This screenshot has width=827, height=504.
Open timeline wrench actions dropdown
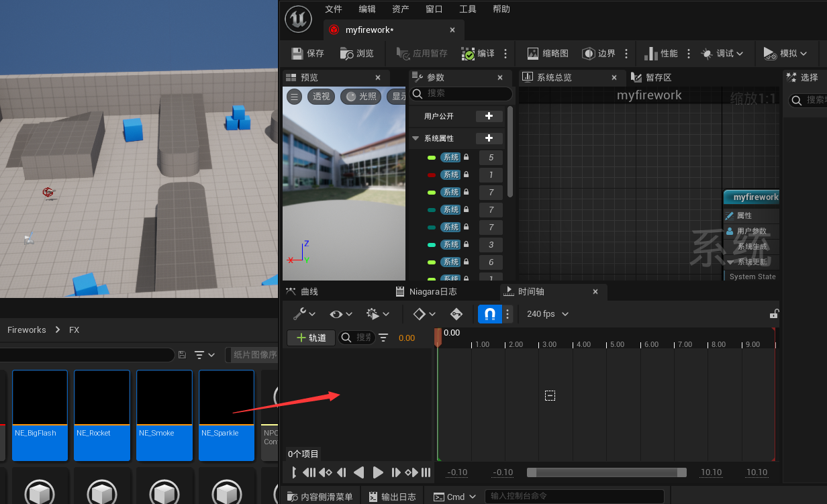click(305, 313)
